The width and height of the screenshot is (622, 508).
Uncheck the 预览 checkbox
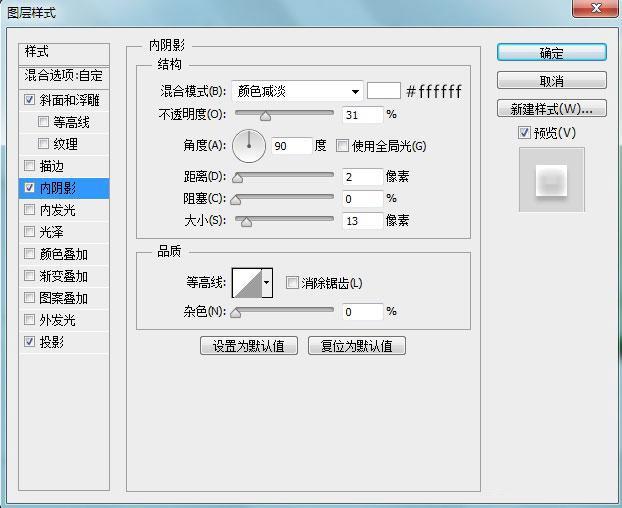coord(524,132)
